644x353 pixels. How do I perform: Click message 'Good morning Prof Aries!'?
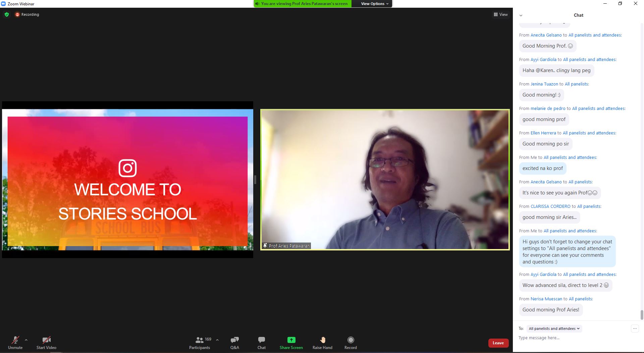pos(551,310)
